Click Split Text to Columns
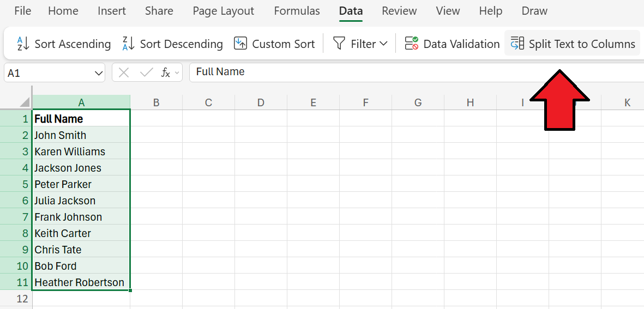The height and width of the screenshot is (309, 644). pyautogui.click(x=573, y=44)
